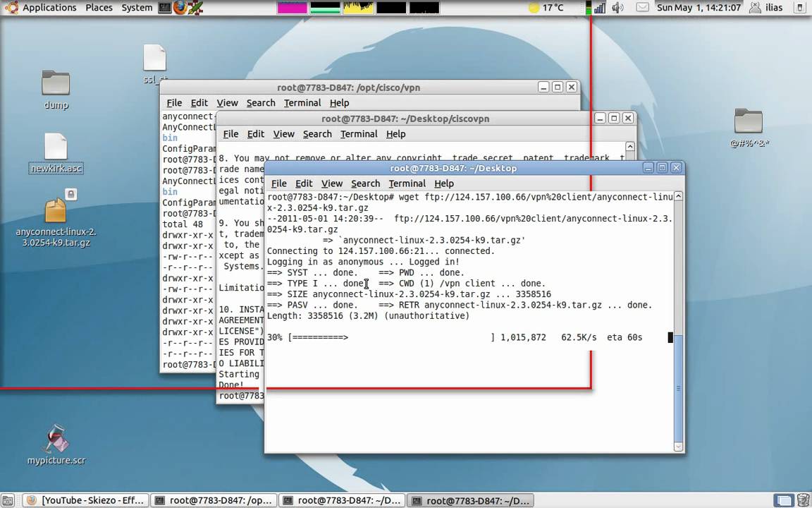Screen dimensions: 812x508
Task: Open the Places menu
Action: [x=99, y=8]
